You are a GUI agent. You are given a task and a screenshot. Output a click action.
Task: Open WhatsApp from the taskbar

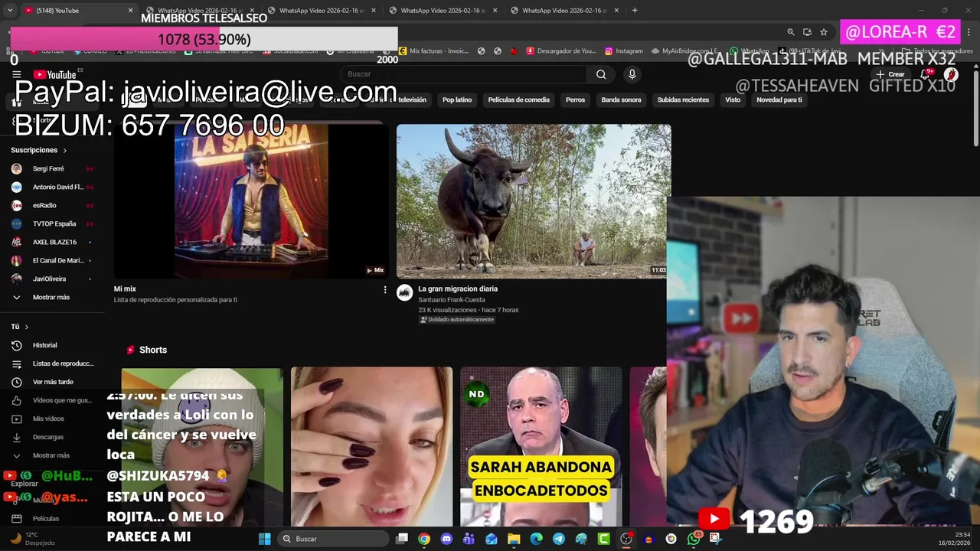tap(694, 539)
